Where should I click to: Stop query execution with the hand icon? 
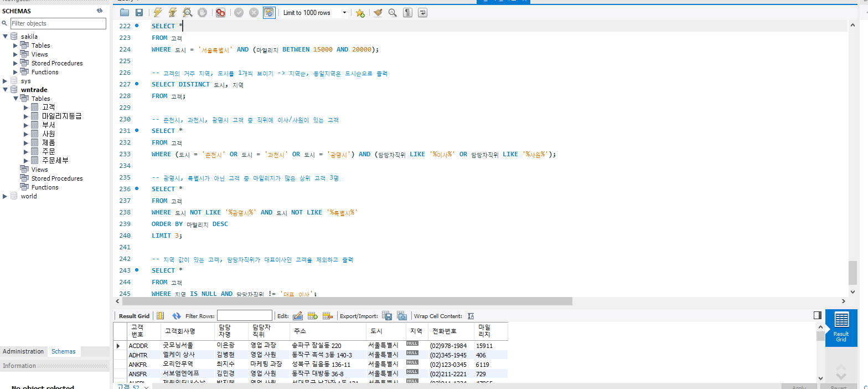pyautogui.click(x=203, y=12)
